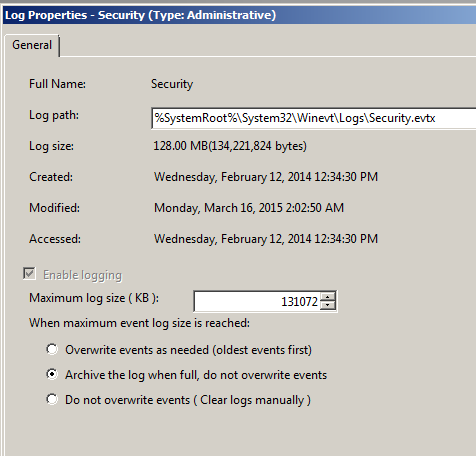Increase maximum log size with up arrow
The image size is (476, 456).
(328, 297)
